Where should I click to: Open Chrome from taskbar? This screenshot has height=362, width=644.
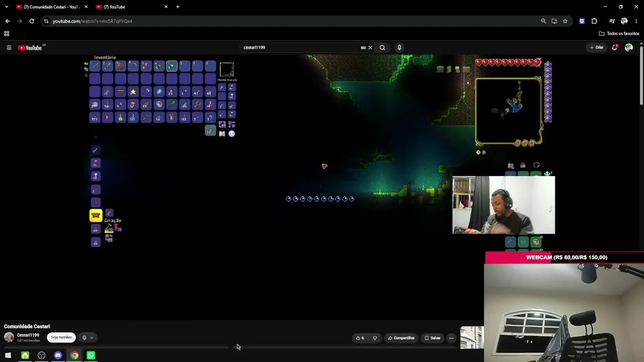coord(74,355)
